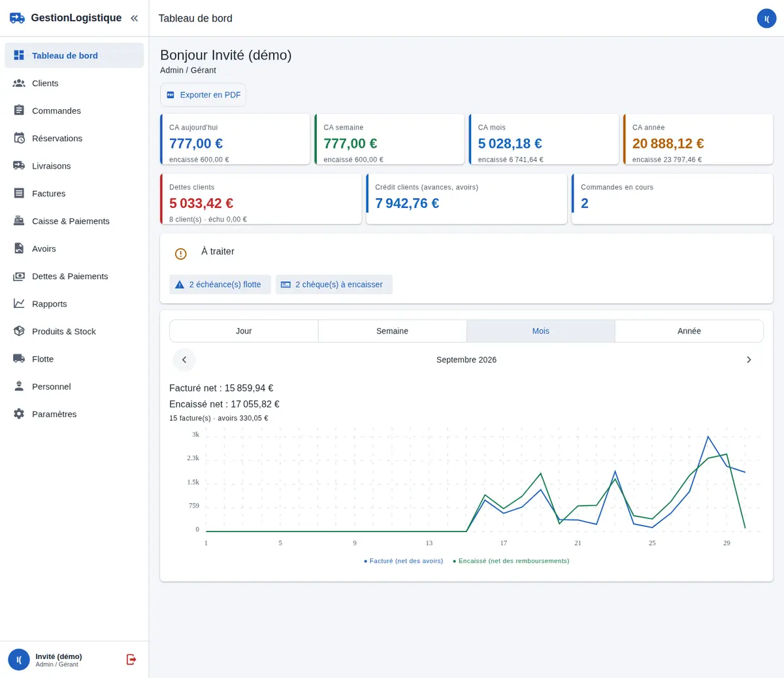Image resolution: width=784 pixels, height=678 pixels.
Task: Click the CA année value 20 888,12 €
Action: 668,143
